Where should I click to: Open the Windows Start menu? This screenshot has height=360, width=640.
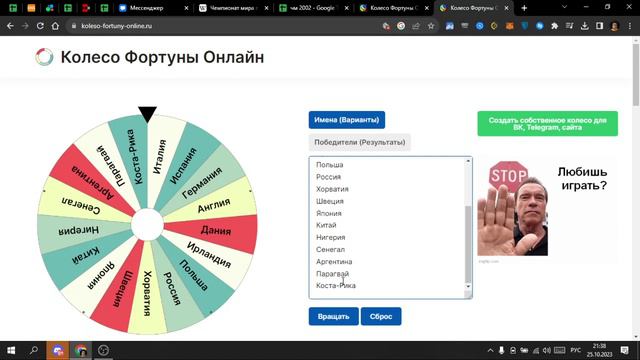pos(11,350)
